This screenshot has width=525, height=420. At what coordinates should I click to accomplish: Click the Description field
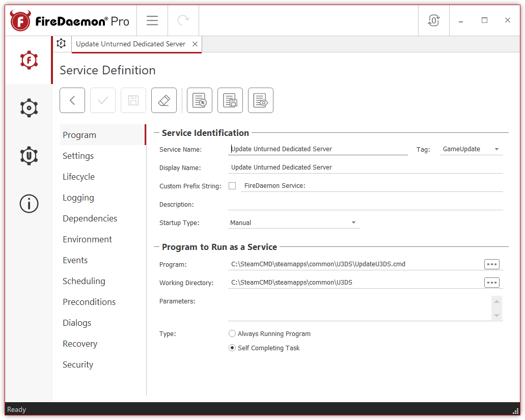click(x=365, y=205)
